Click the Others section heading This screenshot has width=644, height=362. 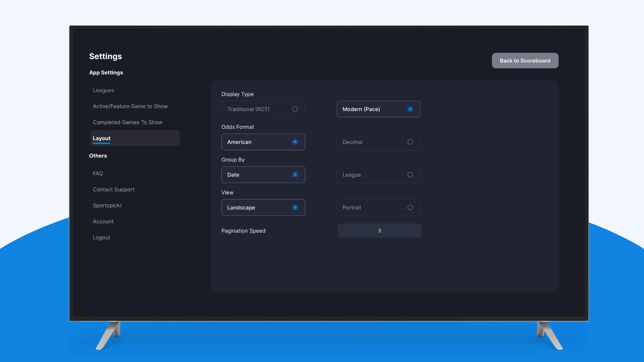[x=98, y=156]
